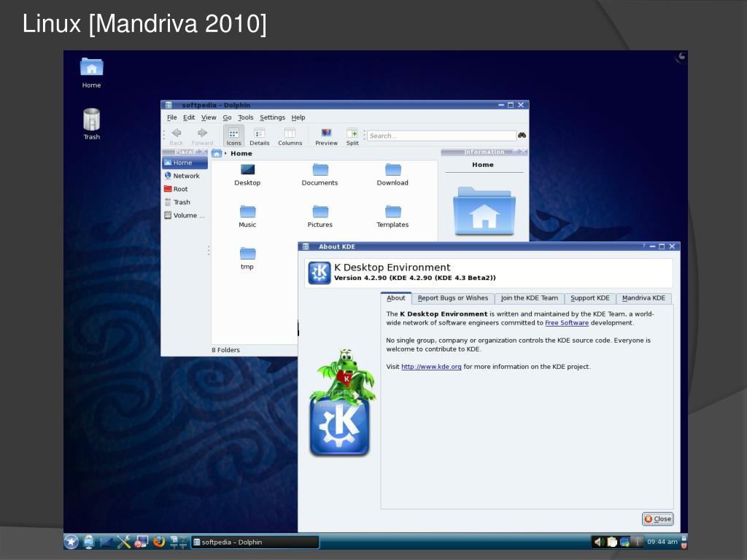This screenshot has height=560, width=747.
Task: Select Volume entry in Places panel
Action: point(185,216)
